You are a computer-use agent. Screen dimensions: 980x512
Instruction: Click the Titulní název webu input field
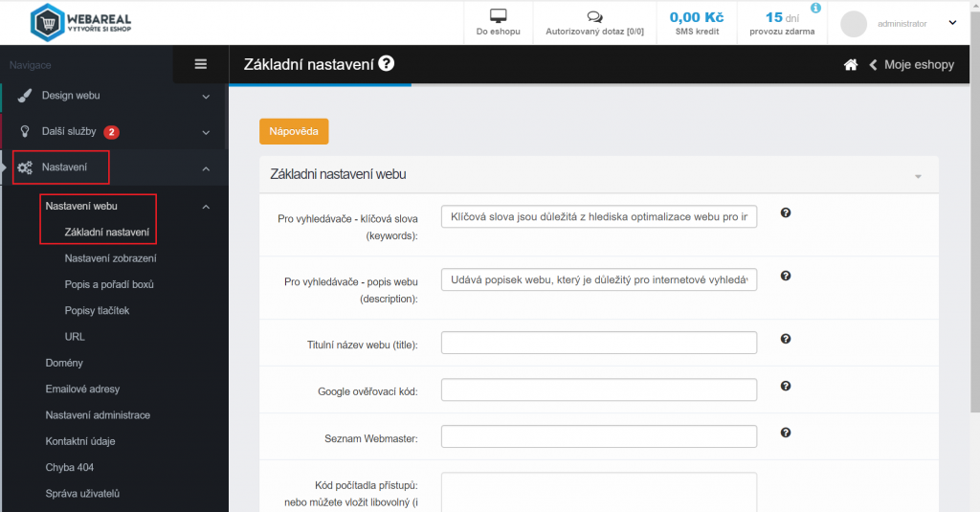pos(598,343)
